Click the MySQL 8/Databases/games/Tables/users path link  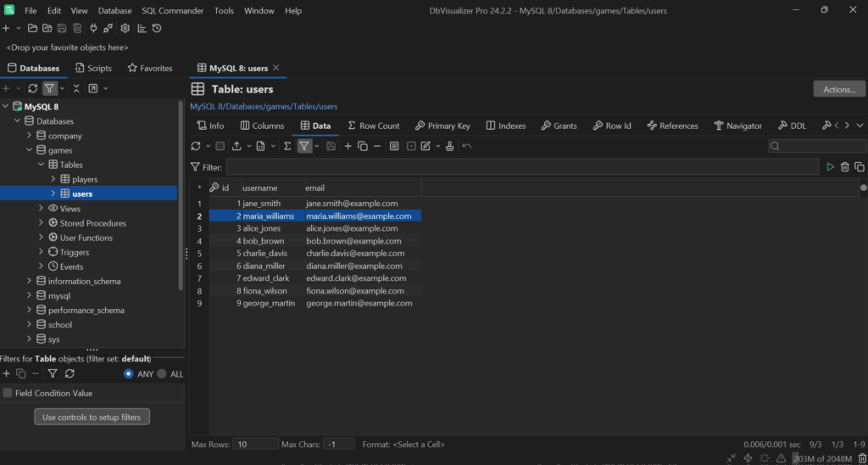pyautogui.click(x=264, y=106)
